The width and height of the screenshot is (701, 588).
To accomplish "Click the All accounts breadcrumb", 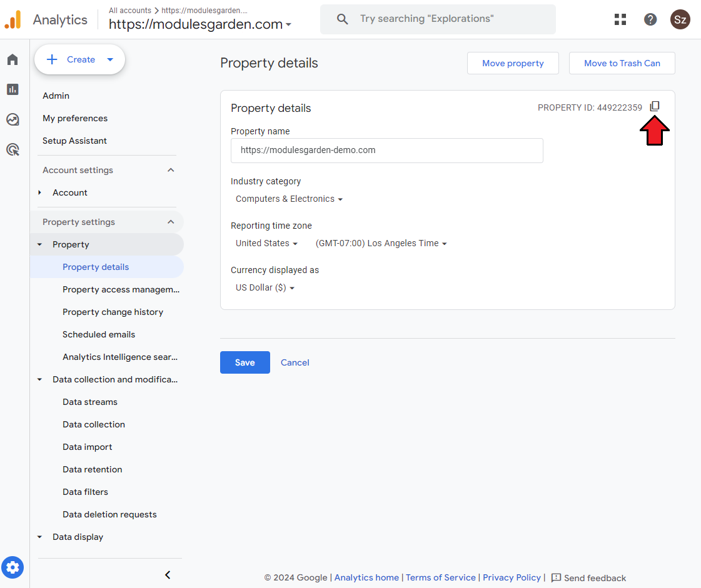I will (130, 10).
